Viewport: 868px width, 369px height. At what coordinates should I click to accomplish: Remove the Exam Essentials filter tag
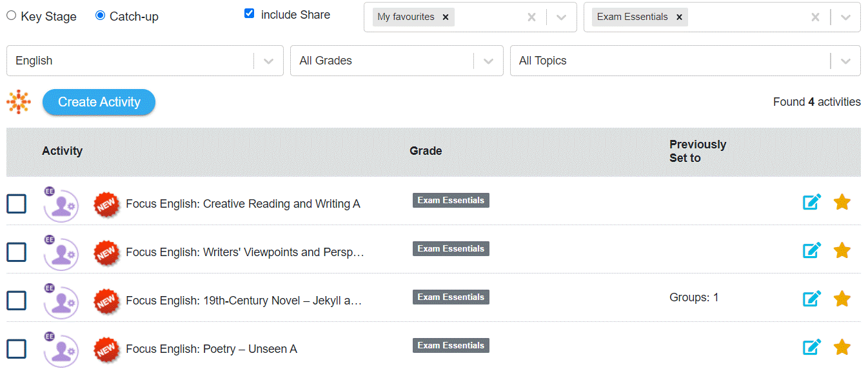[x=679, y=17]
